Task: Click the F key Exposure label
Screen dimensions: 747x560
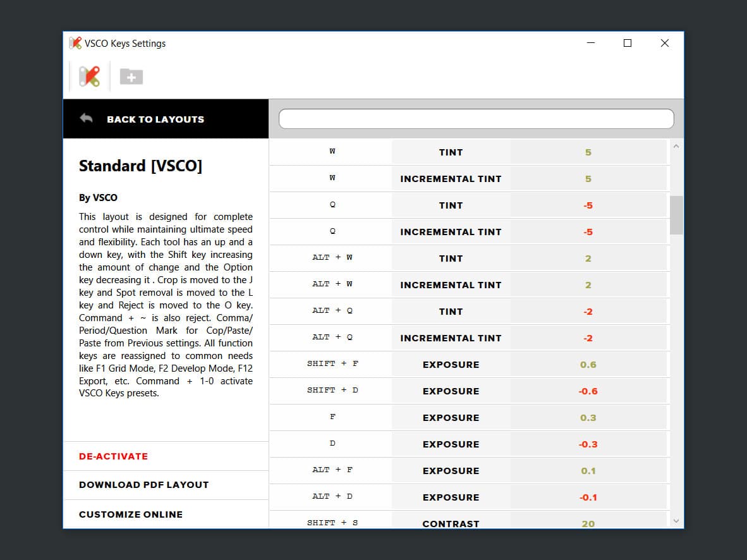Action: [451, 418]
